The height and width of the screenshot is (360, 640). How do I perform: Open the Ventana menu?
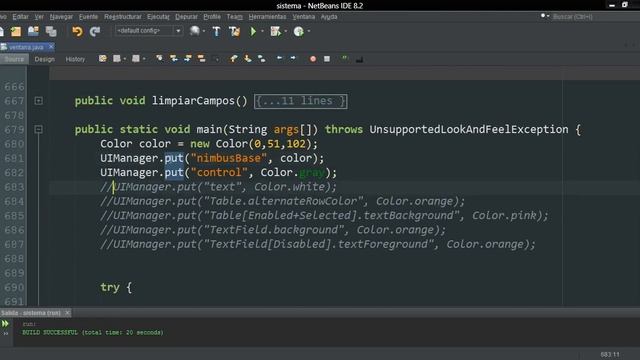pos(304,17)
